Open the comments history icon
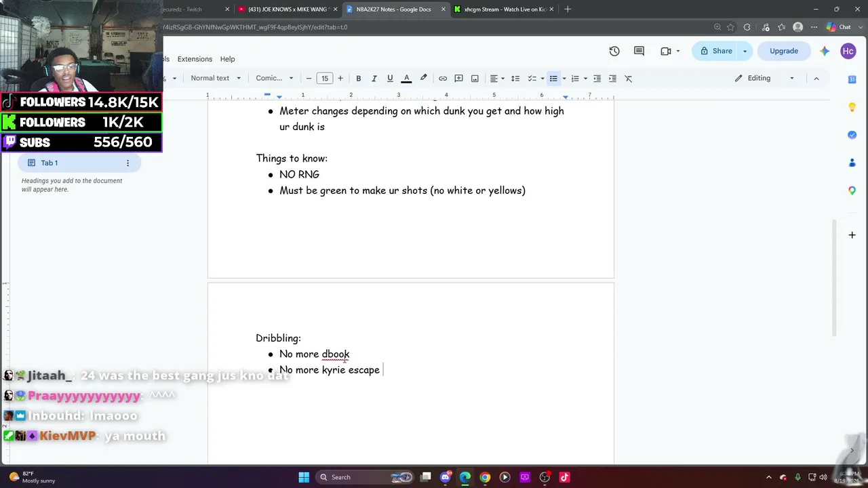Viewport: 868px width, 488px height. [x=639, y=51]
